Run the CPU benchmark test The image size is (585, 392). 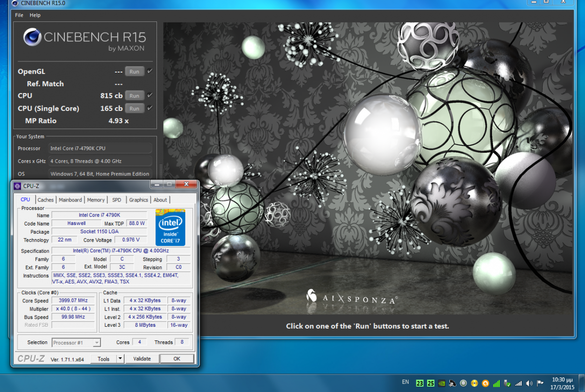click(135, 96)
